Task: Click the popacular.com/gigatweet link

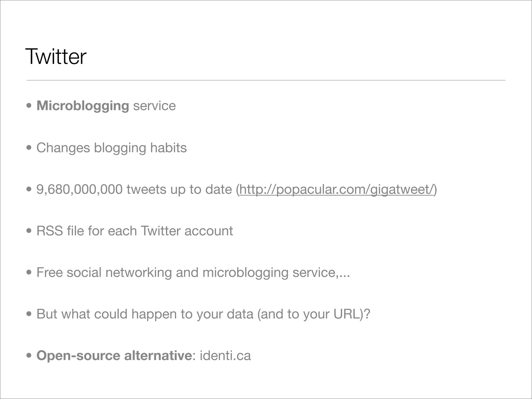Action: [x=336, y=189]
